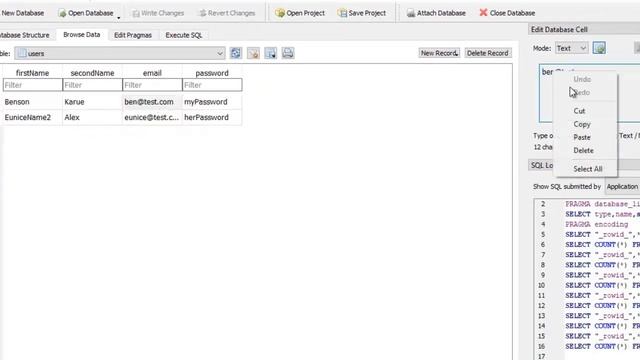Viewport: 640px width, 360px height.
Task: Choose Delete from the context menu
Action: 585,151
